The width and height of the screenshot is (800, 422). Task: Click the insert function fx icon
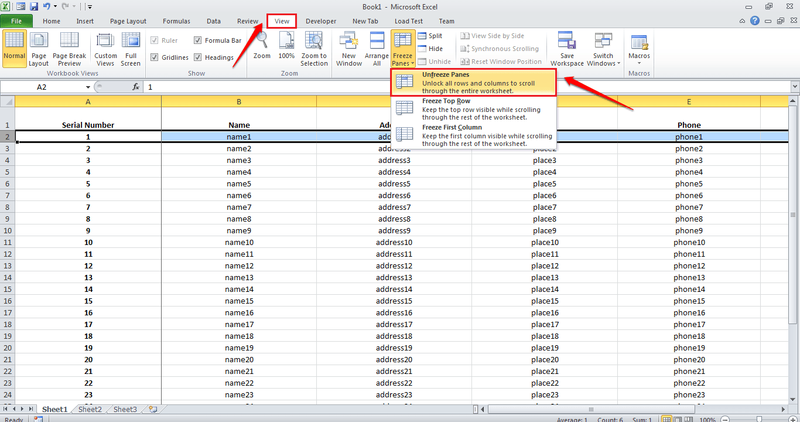click(x=136, y=87)
